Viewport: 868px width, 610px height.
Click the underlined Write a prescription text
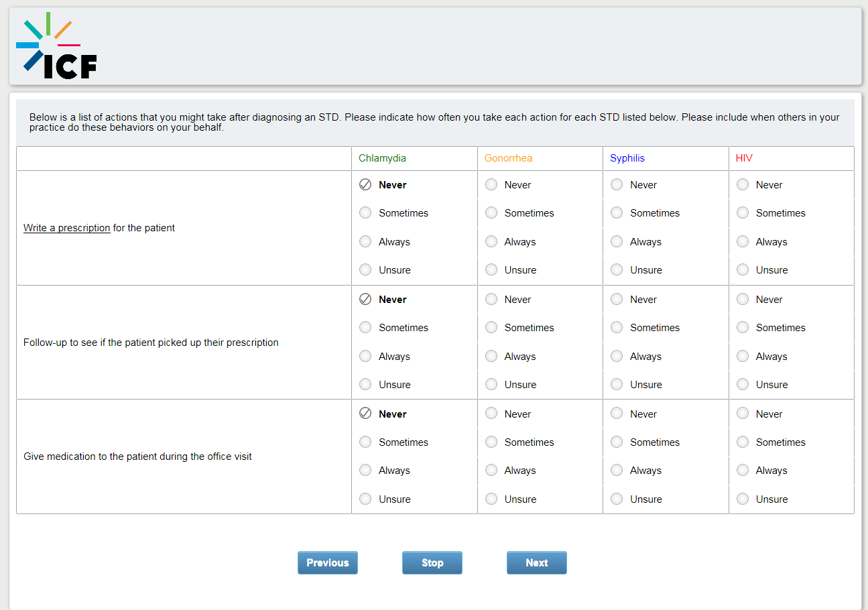pos(66,228)
